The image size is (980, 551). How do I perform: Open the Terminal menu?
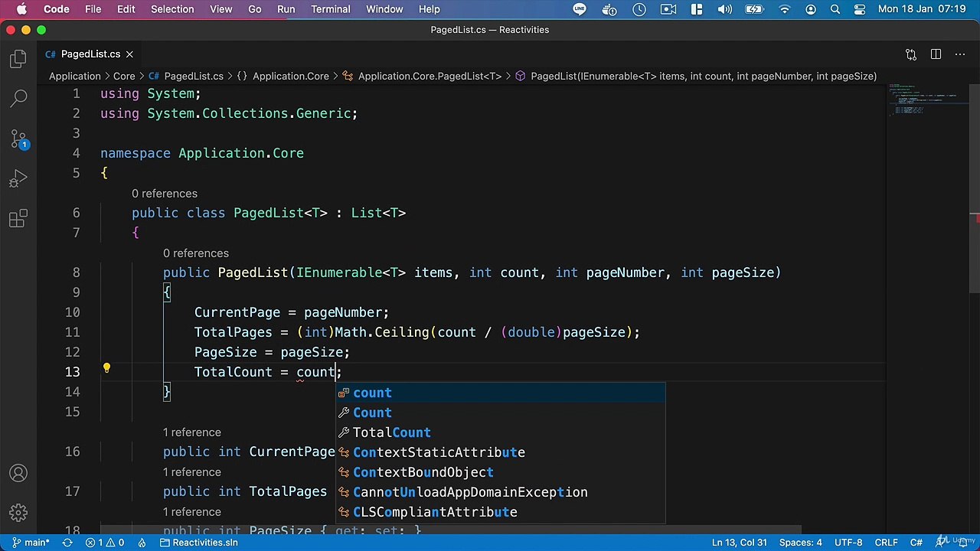coord(331,9)
